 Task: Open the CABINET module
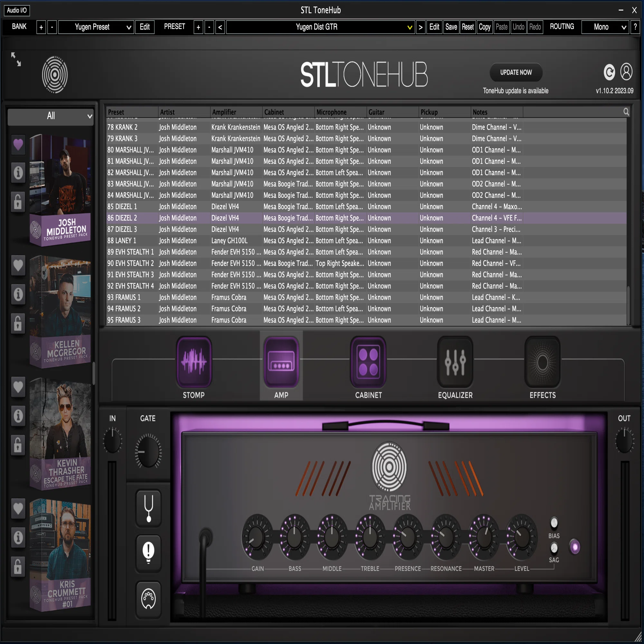(x=368, y=362)
